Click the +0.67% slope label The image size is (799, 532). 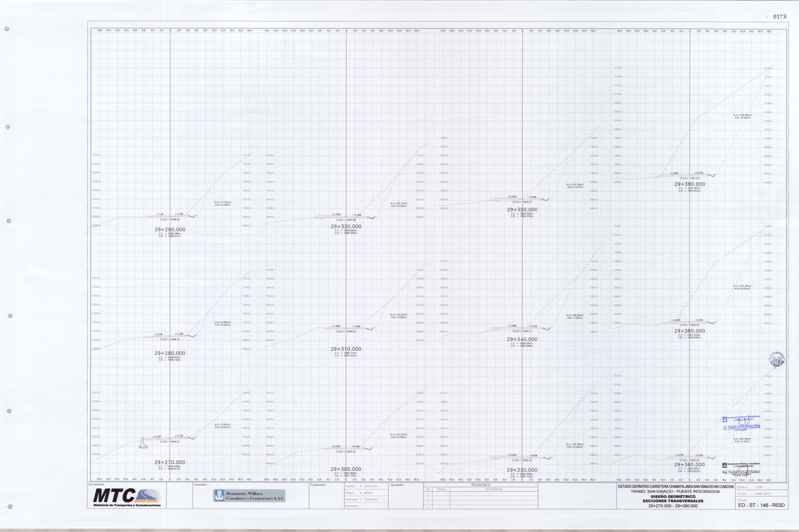(x=699, y=173)
